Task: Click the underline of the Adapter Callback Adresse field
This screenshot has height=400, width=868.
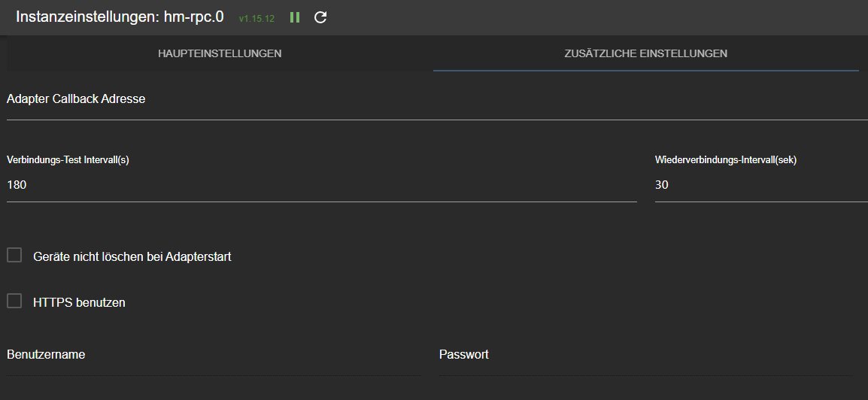Action: pos(437,119)
